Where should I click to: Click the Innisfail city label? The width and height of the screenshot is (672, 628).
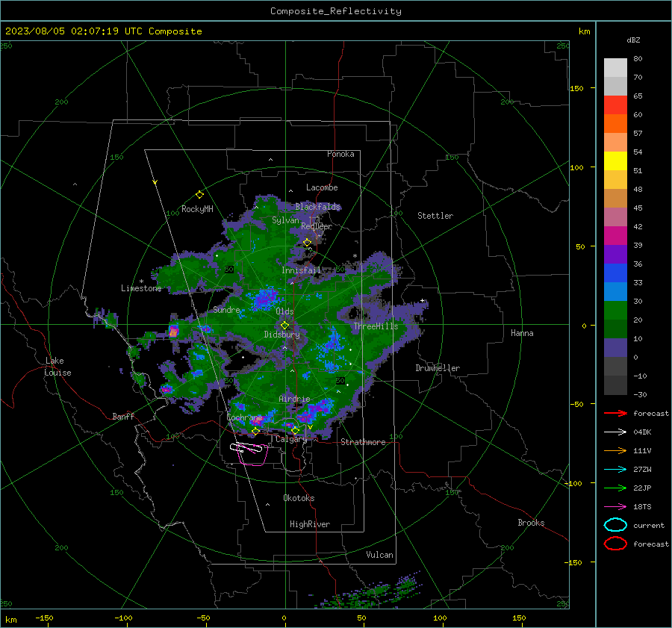click(301, 270)
